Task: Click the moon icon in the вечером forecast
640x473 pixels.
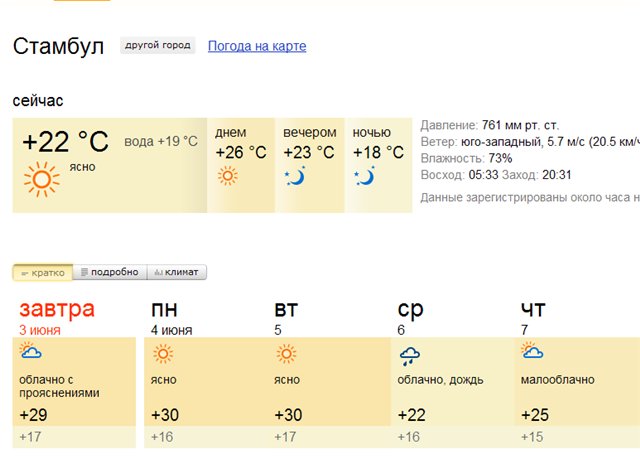Action: pos(295,177)
